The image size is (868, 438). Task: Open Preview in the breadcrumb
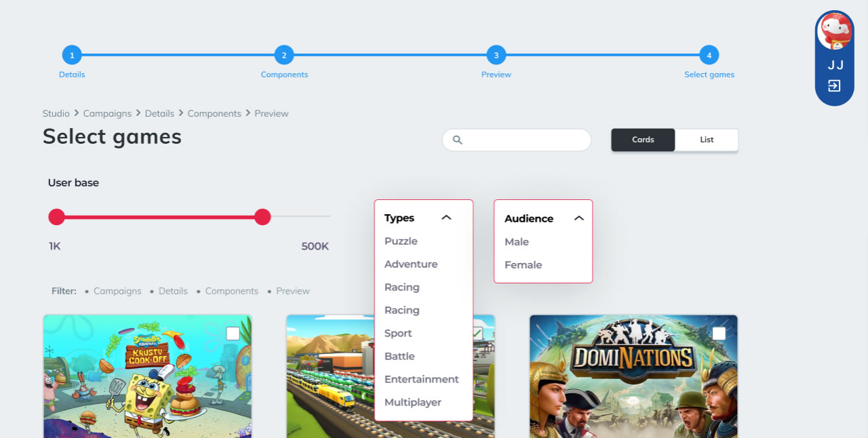point(272,113)
